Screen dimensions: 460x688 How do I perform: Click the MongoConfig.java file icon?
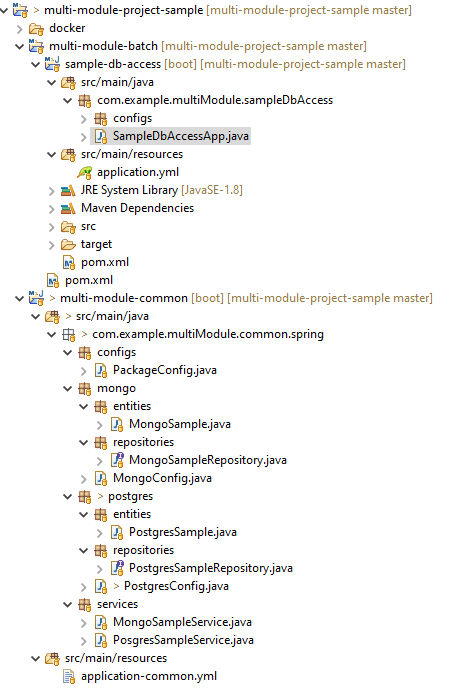click(101, 478)
